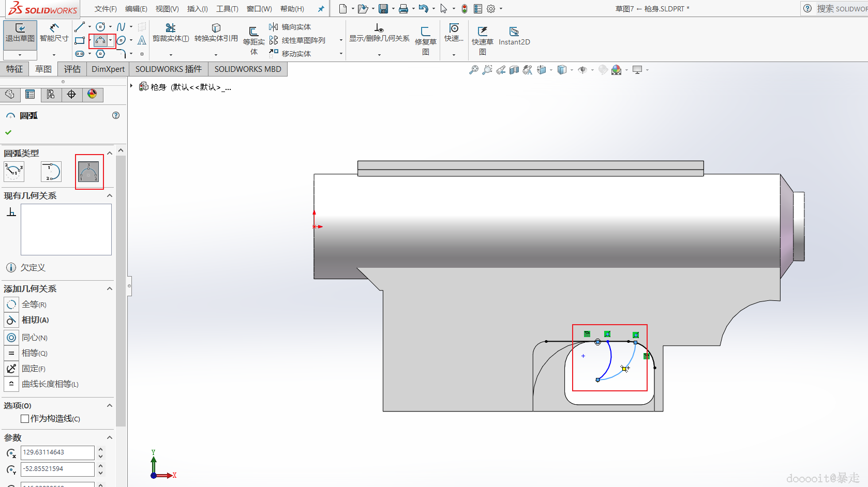Click the center X coordinate input field
This screenshot has height=487, width=868.
coord(57,452)
